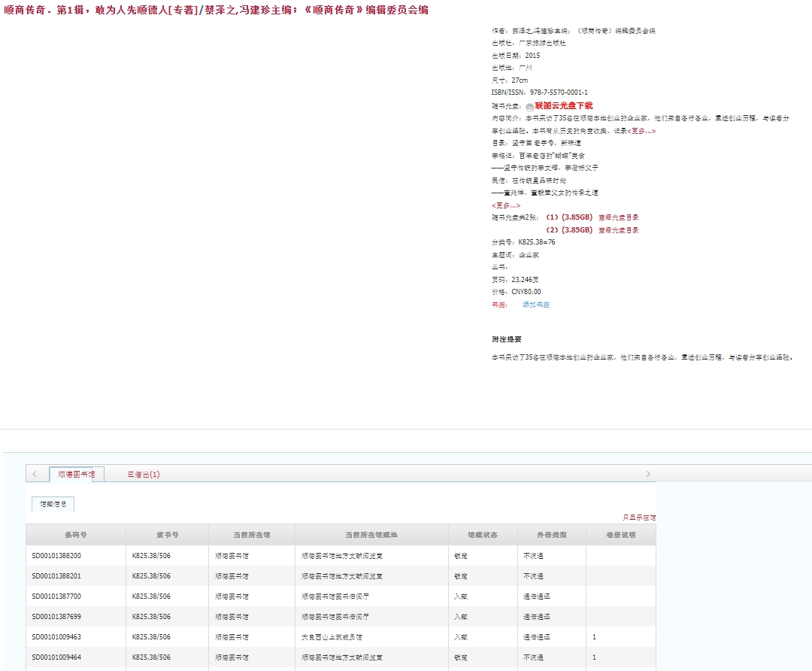Click the 附注提要 heading
The width and height of the screenshot is (812, 671).
tap(507, 339)
